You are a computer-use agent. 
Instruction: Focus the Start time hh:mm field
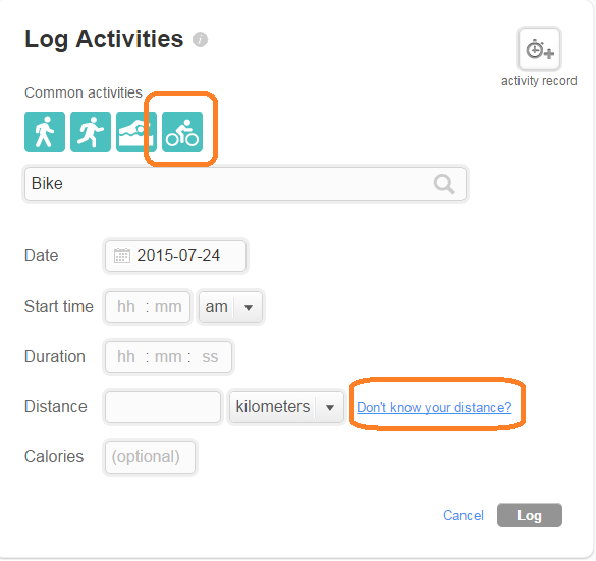tap(147, 307)
